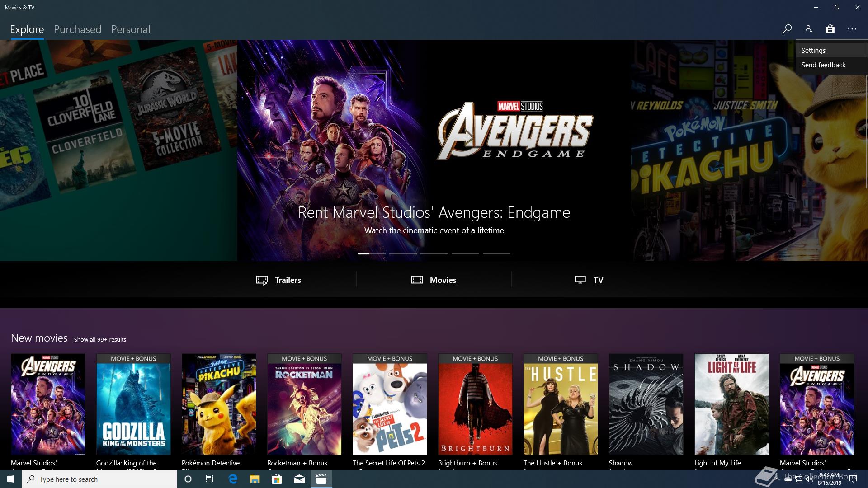This screenshot has height=488, width=868.
Task: Open File Explorer from taskbar
Action: pos(255,479)
